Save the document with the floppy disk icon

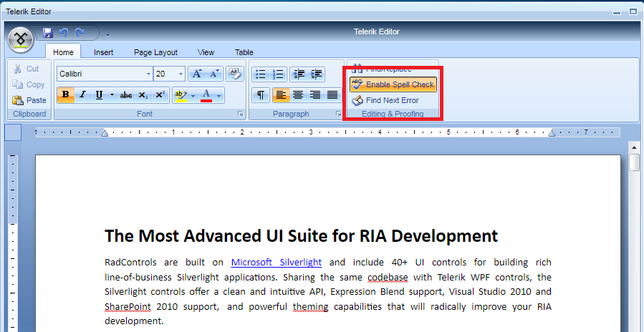coord(48,33)
